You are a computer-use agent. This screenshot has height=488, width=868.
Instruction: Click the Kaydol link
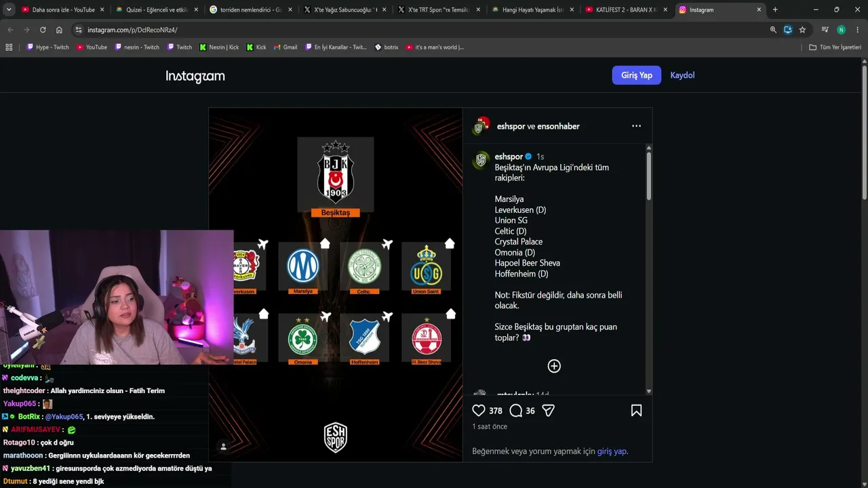coord(682,75)
